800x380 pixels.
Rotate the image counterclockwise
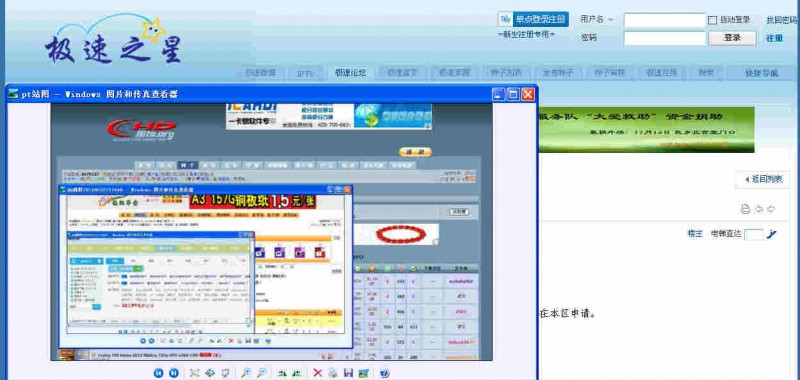click(x=296, y=373)
